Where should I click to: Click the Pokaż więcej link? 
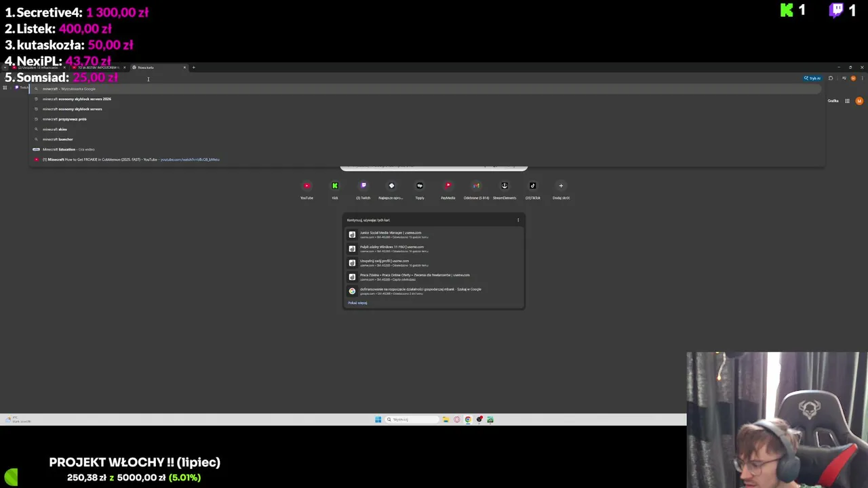[x=357, y=303]
